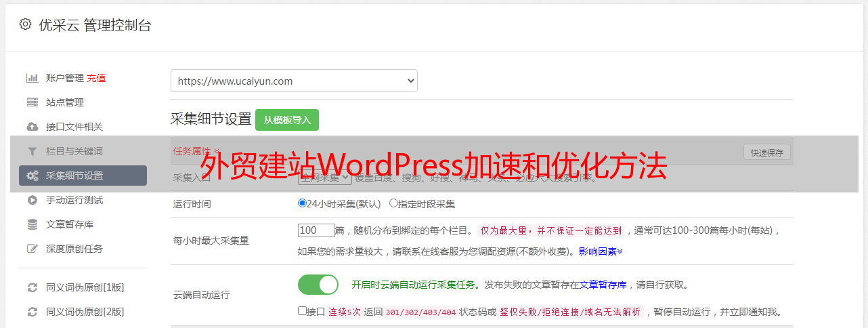868x328 pixels.
Task: Click the gears icon for 采集细节设置
Action: pyautogui.click(x=32, y=176)
